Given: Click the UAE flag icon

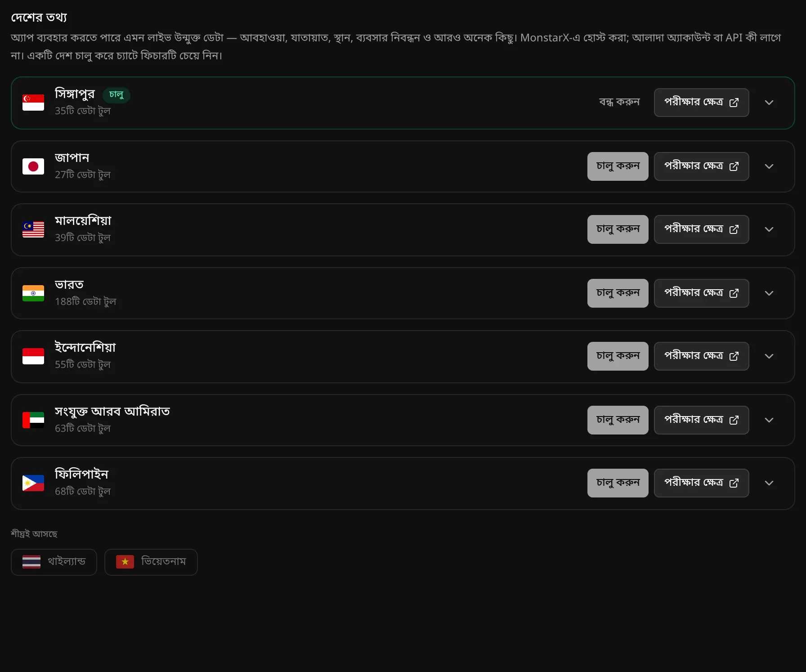Looking at the screenshot, I should click(33, 420).
